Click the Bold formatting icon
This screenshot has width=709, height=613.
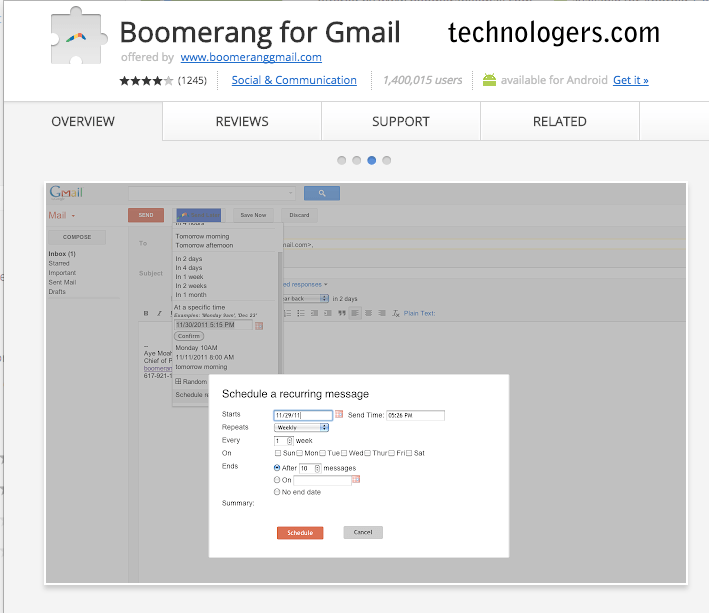click(x=146, y=313)
